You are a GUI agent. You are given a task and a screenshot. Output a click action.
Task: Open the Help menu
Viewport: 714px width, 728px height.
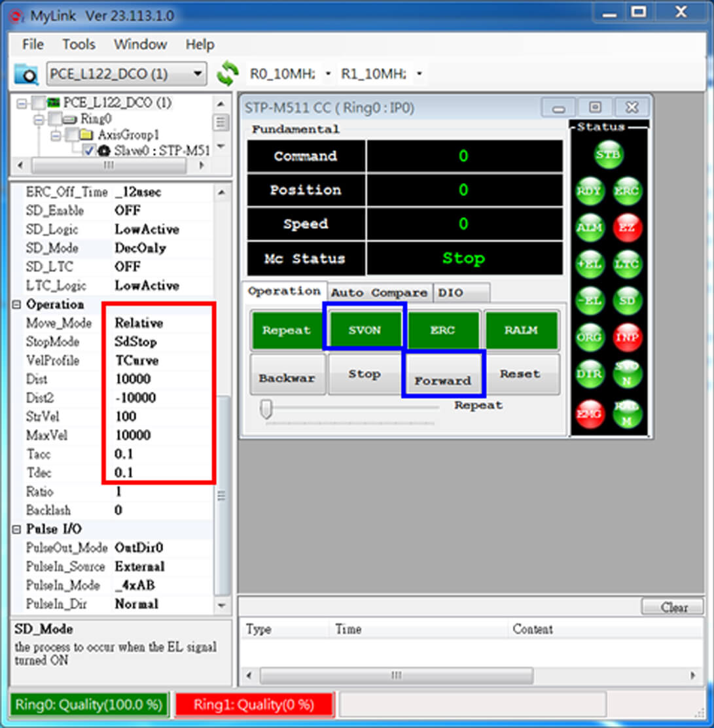pos(200,44)
